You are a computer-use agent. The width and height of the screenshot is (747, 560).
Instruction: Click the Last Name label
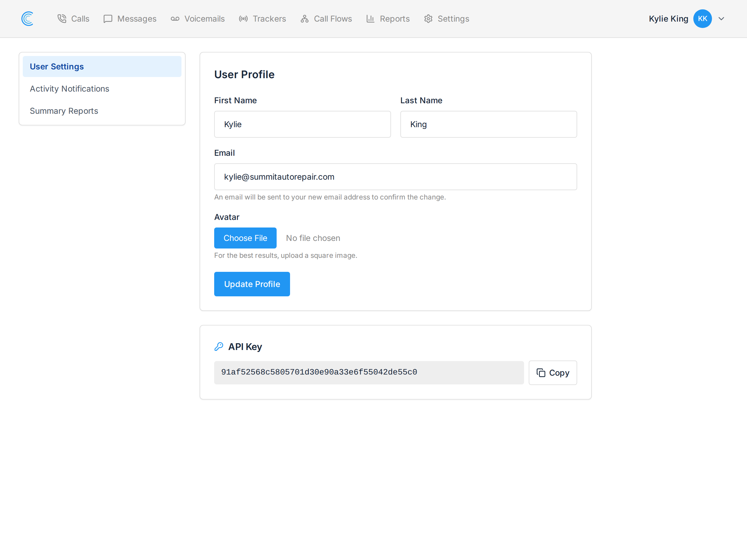pos(421,100)
